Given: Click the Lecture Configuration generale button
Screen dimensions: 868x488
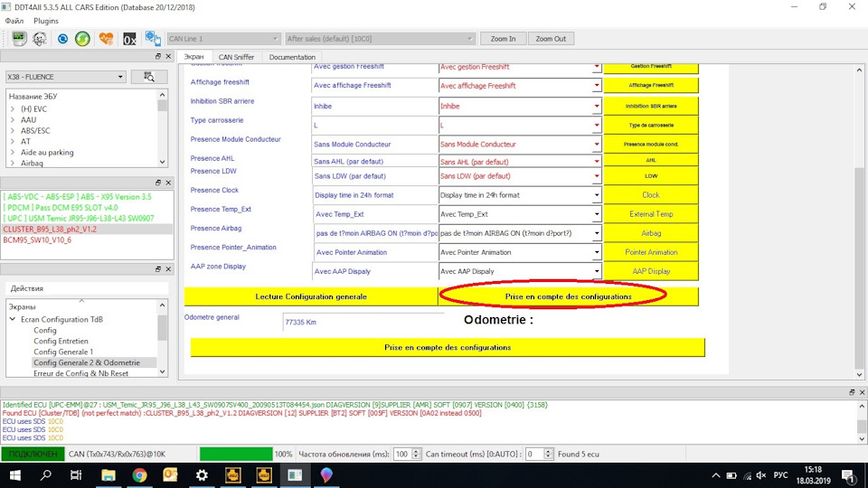Looking at the screenshot, I should click(311, 296).
